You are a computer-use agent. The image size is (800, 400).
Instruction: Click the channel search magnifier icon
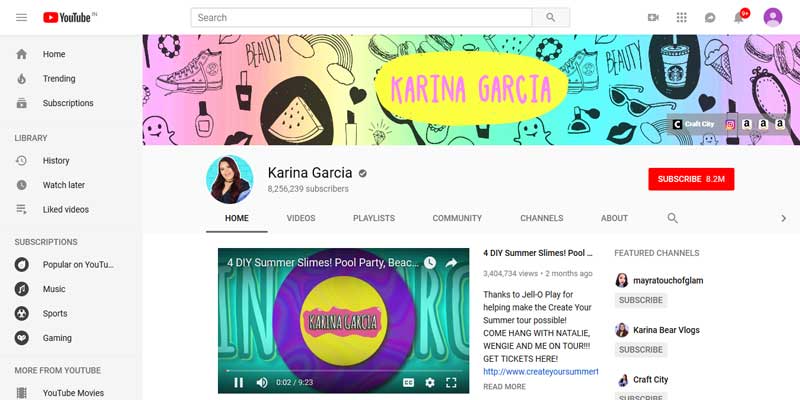[x=672, y=218]
